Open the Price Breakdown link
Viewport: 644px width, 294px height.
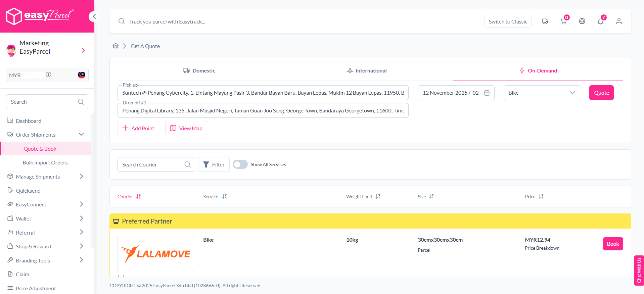point(542,248)
